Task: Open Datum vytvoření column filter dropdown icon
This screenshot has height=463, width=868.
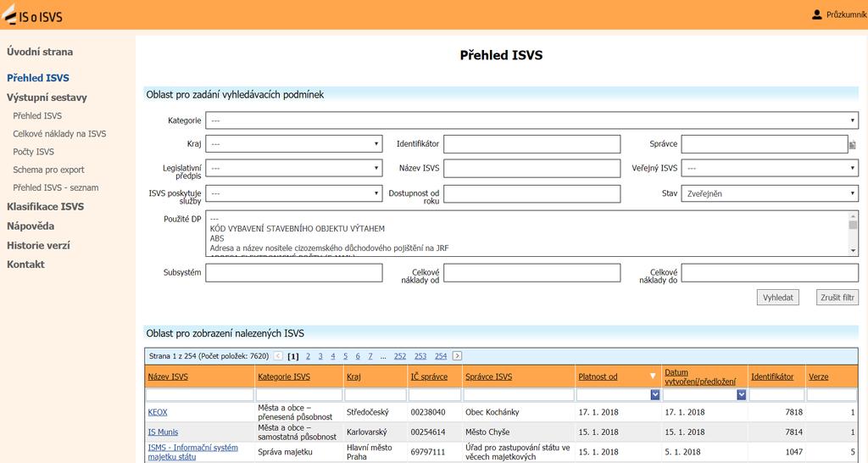Action: coord(741,394)
